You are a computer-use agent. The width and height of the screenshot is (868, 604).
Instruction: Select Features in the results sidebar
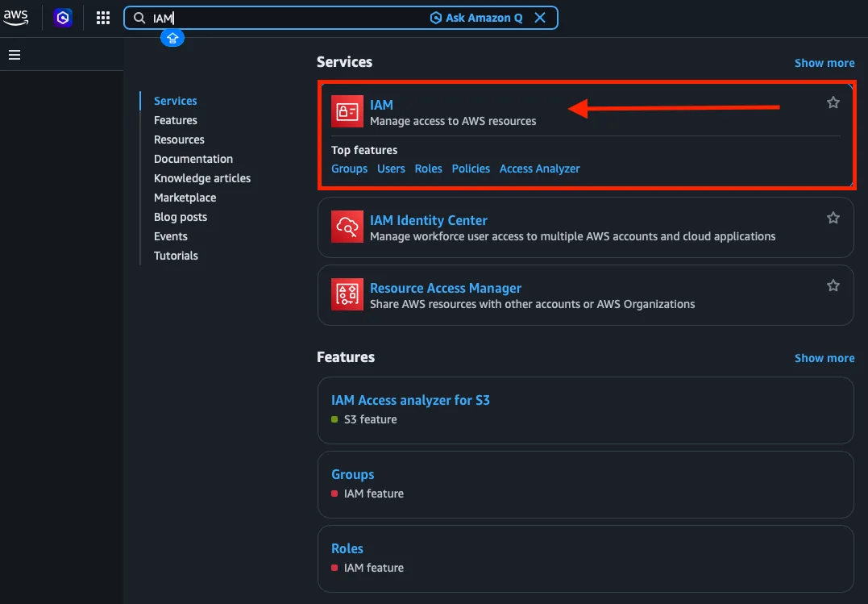click(x=176, y=120)
